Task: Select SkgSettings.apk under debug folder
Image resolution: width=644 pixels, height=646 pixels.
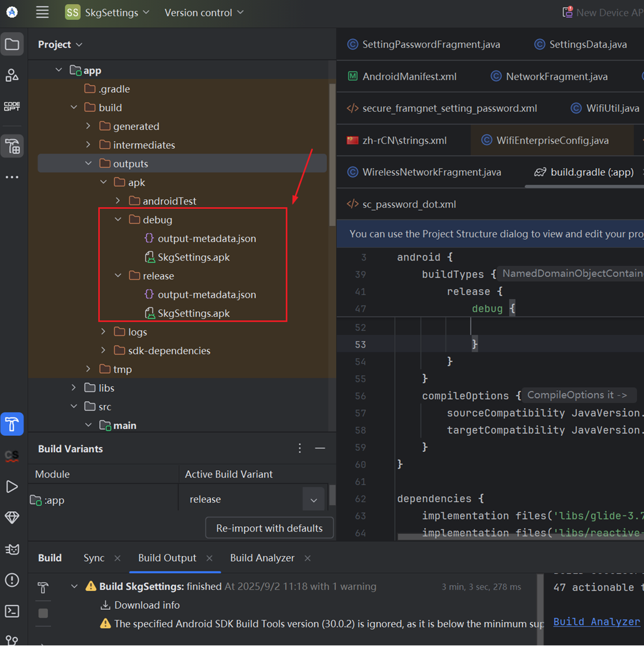Action: 193,257
